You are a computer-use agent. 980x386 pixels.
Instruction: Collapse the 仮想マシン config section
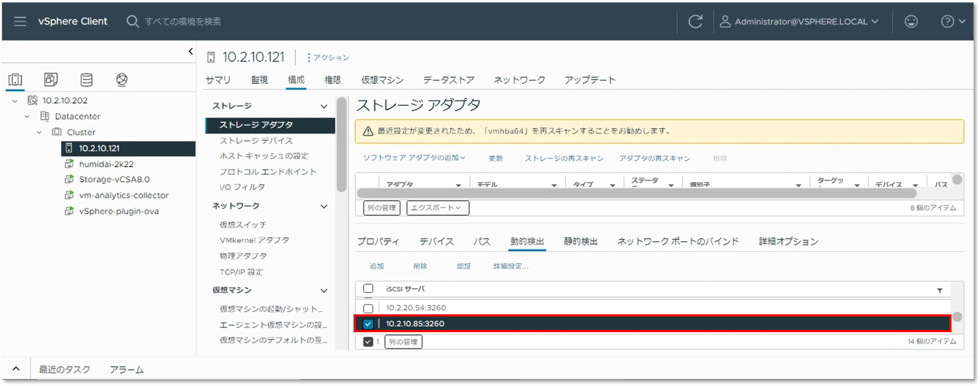[324, 291]
